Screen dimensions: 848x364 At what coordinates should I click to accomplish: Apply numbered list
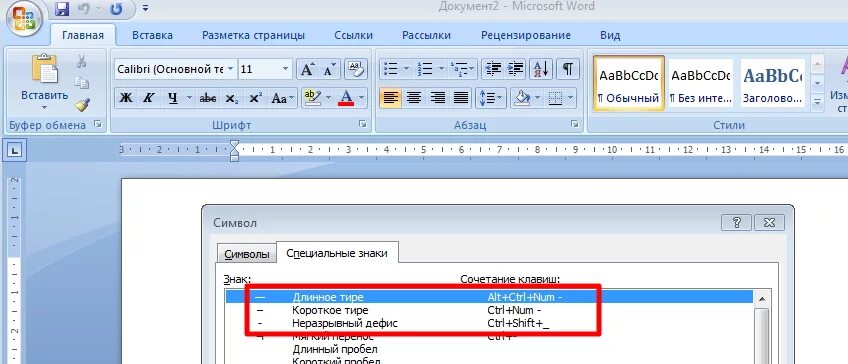tap(425, 69)
